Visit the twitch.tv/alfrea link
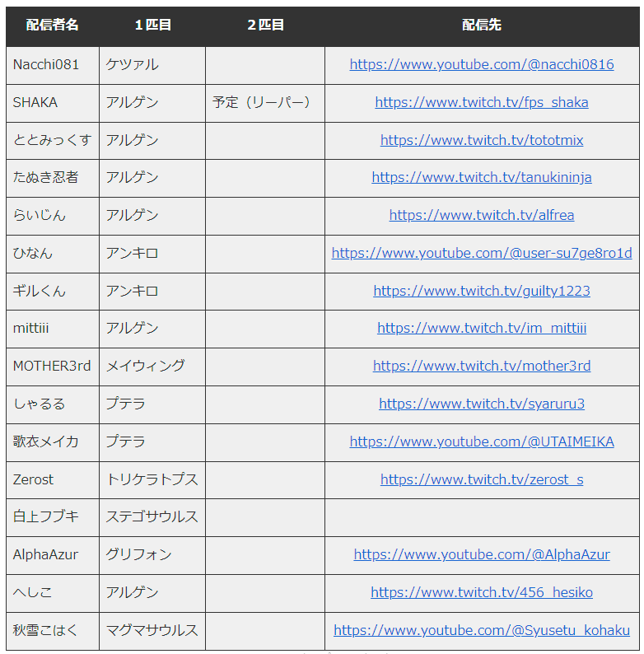644x654 pixels. [481, 215]
